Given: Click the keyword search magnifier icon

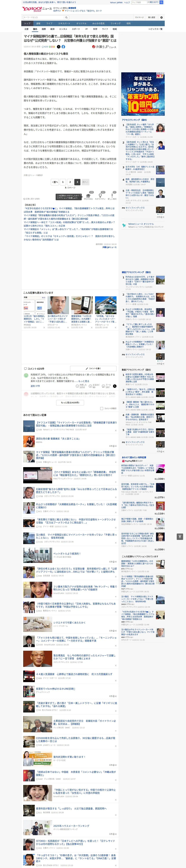Looking at the screenshot, I should tap(66, 18).
